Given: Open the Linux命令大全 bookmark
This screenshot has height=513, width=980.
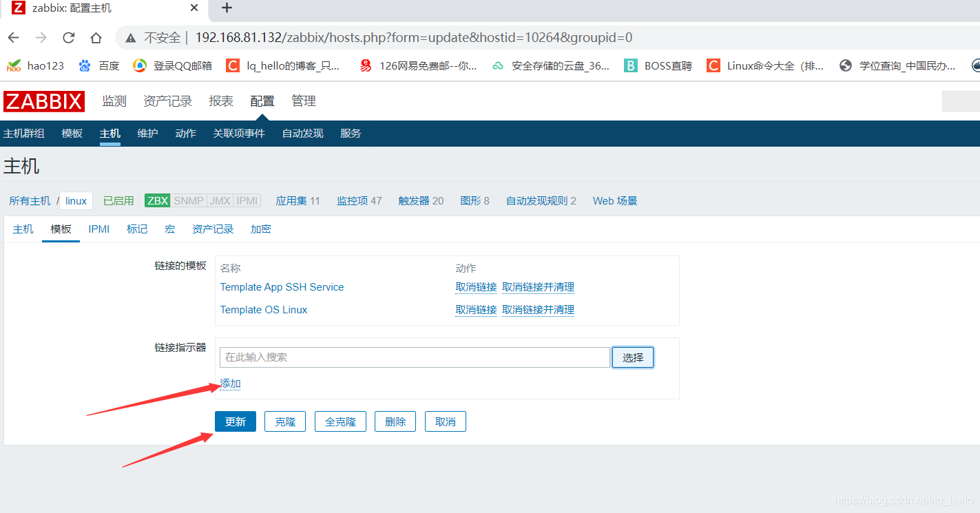Looking at the screenshot, I should 765,65.
